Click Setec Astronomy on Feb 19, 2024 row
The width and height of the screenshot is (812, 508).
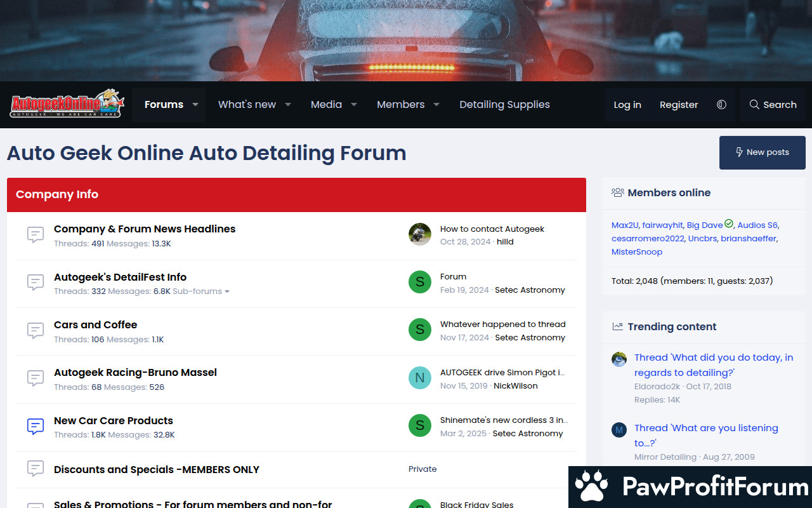tap(530, 290)
